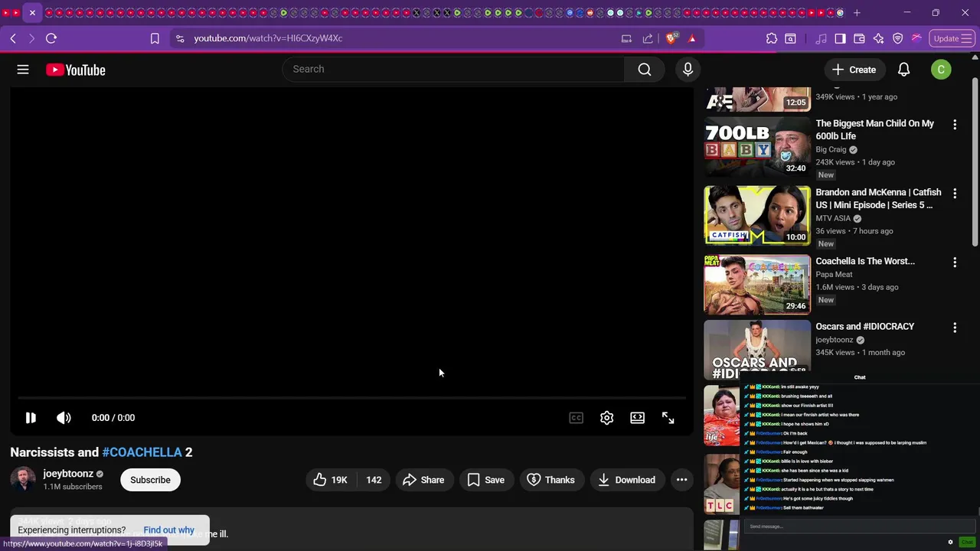
Task: Click the green Chat send button
Action: point(967,542)
